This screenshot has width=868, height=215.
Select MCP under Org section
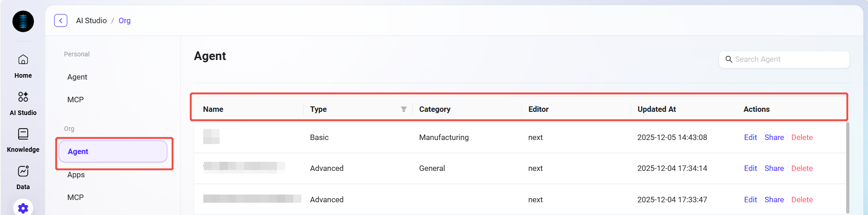[x=75, y=197]
